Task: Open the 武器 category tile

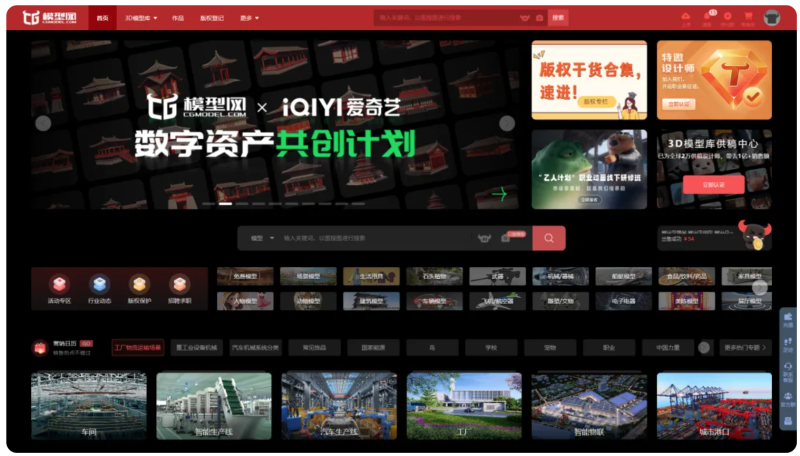Action: (x=497, y=276)
